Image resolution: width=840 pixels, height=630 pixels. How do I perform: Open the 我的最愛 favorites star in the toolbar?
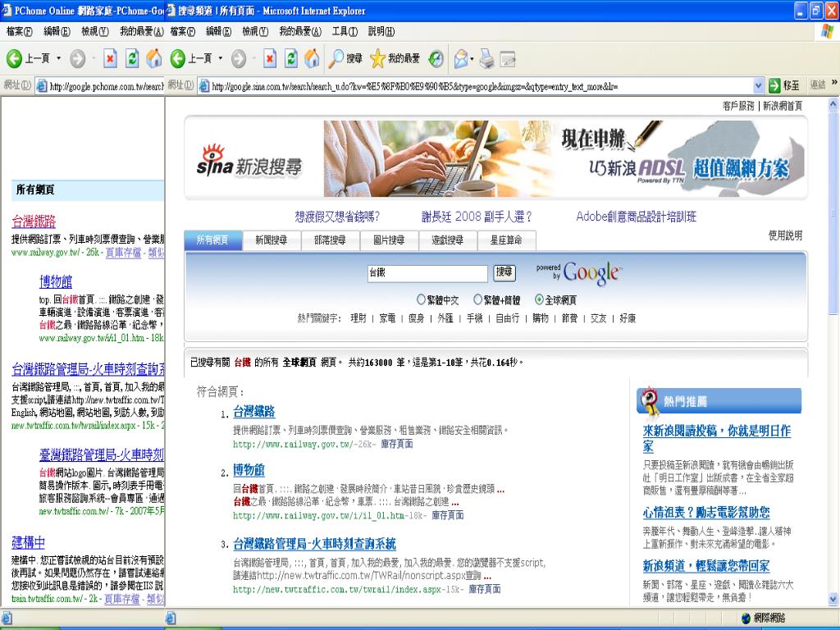coord(395,58)
